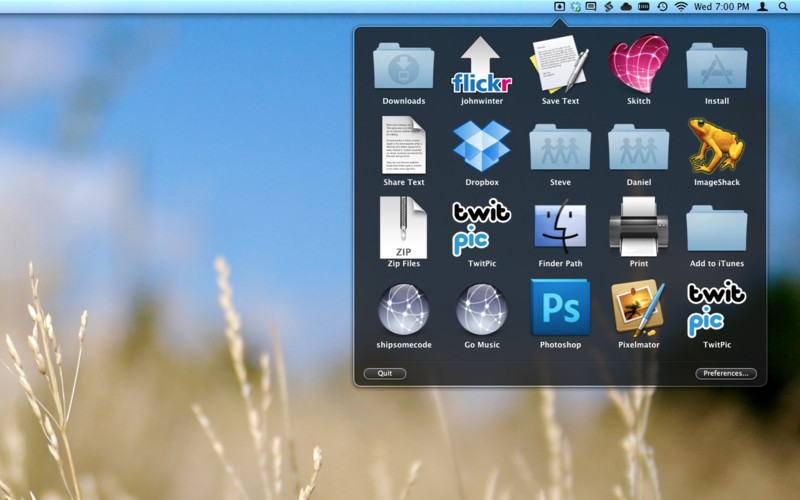800x500 pixels.
Task: Open the Time Machine menu bar icon
Action: 662,7
